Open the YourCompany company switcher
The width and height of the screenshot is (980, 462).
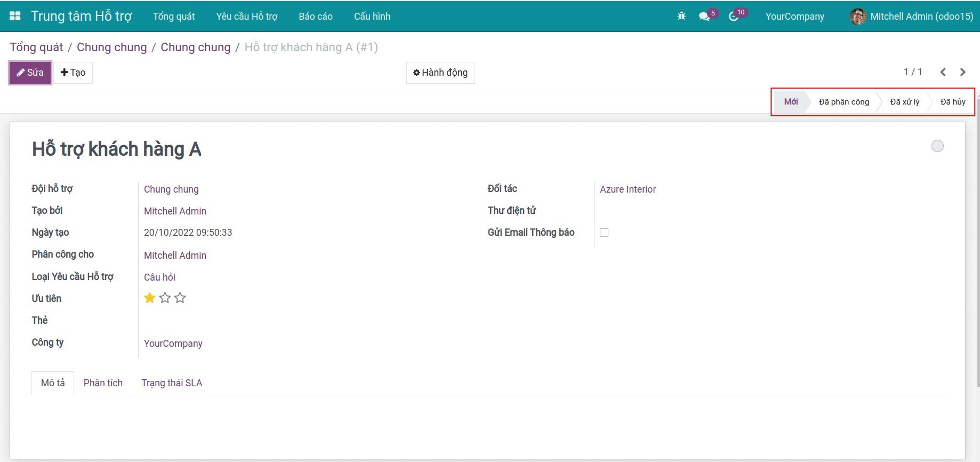(794, 17)
